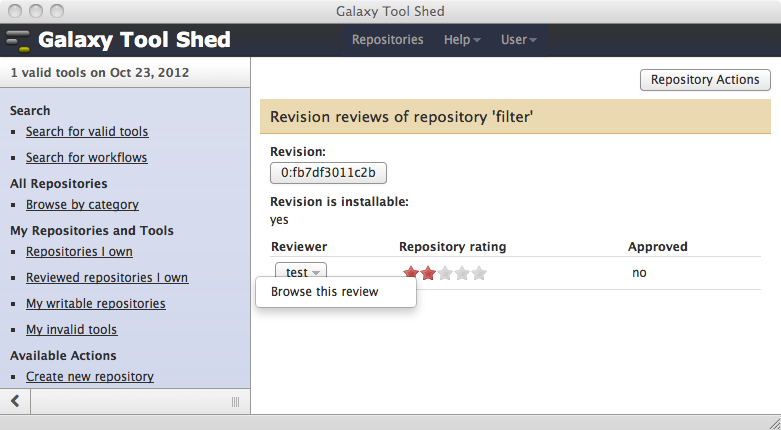Open the Repositories tab
Screen dimensions: 781x430
(x=388, y=40)
